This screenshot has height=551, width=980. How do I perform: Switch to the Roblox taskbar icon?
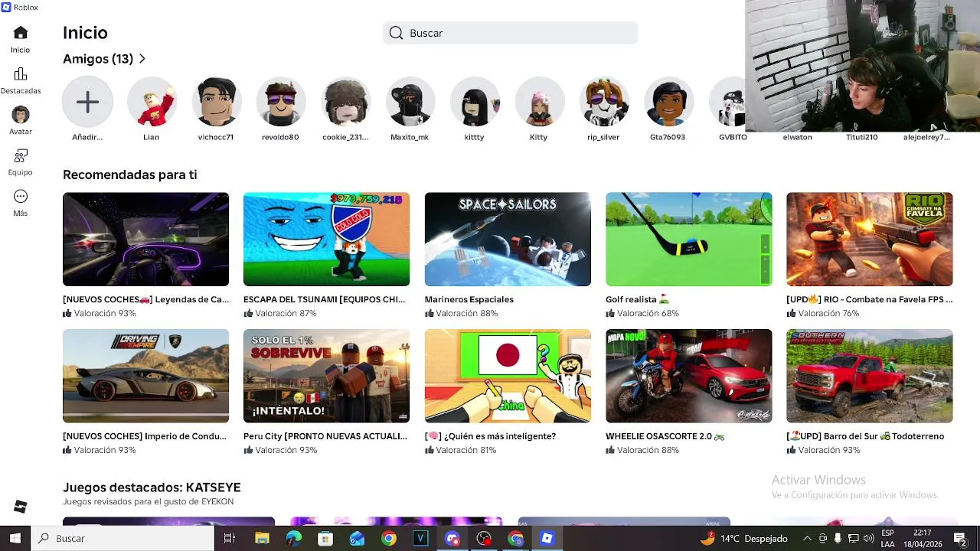coord(547,538)
